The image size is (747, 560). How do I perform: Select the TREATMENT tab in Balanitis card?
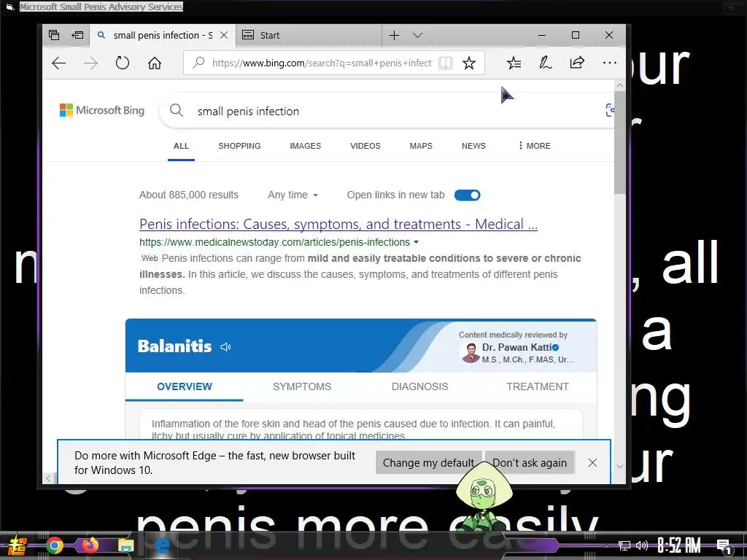click(x=538, y=386)
